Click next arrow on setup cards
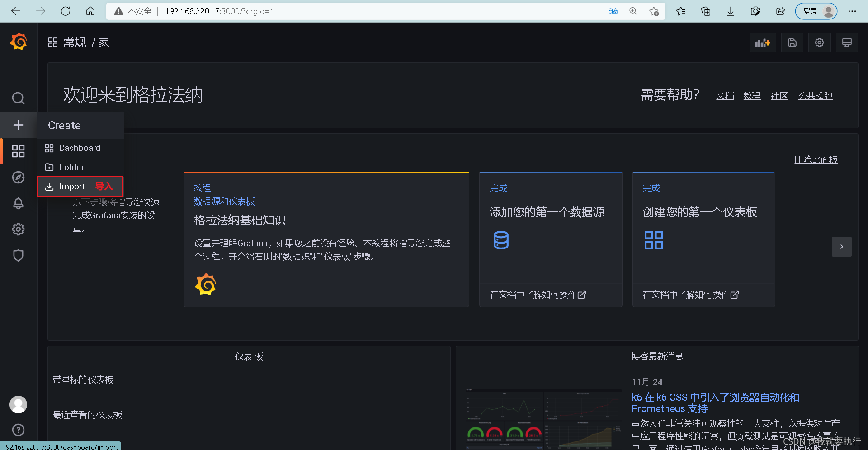Viewport: 868px width, 450px height. 841,247
